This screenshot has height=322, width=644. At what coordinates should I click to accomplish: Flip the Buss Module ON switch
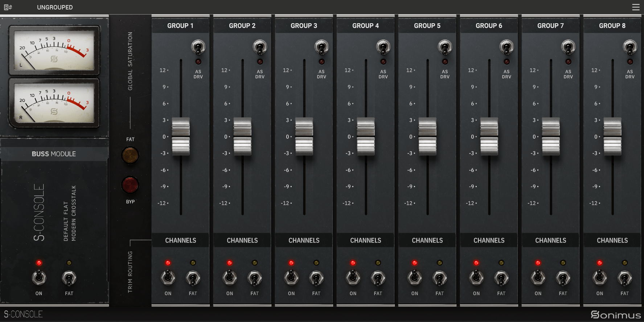click(x=39, y=278)
